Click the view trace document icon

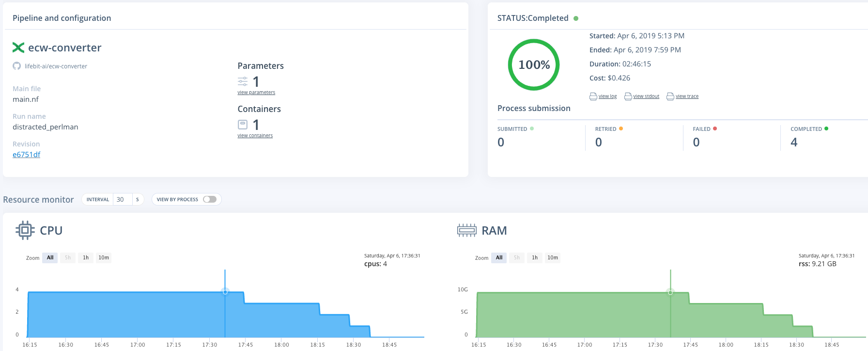[670, 96]
